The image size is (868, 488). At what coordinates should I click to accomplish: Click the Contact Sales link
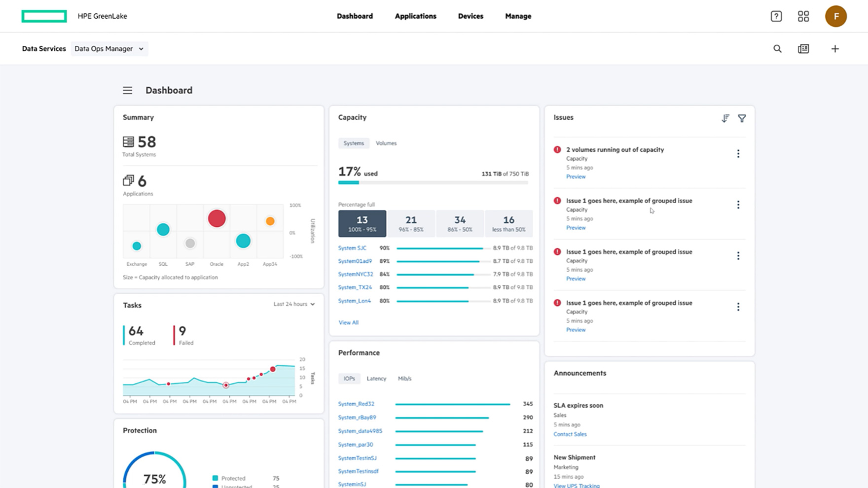point(570,434)
